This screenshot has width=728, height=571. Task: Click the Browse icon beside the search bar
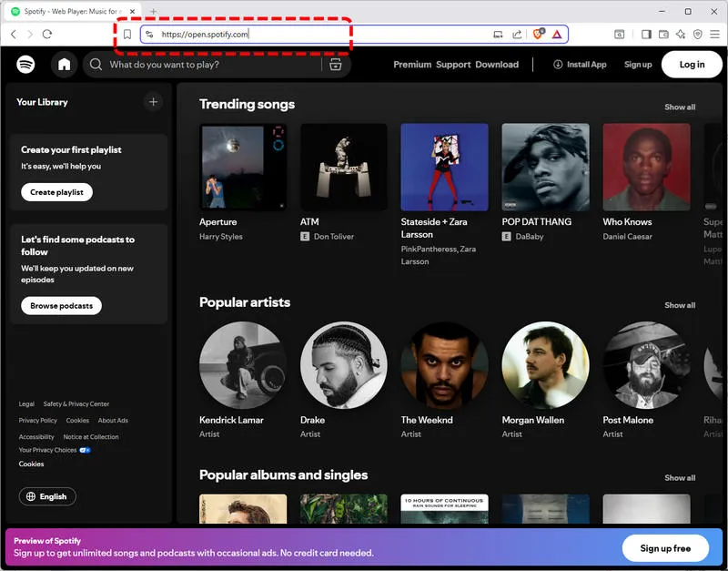point(335,65)
